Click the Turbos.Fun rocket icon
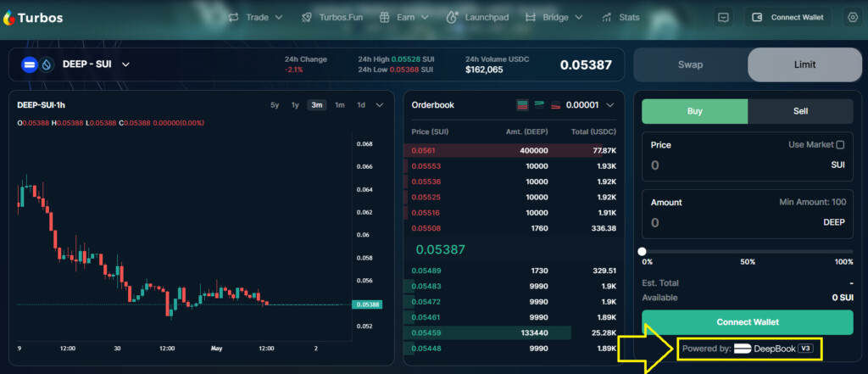 (307, 17)
